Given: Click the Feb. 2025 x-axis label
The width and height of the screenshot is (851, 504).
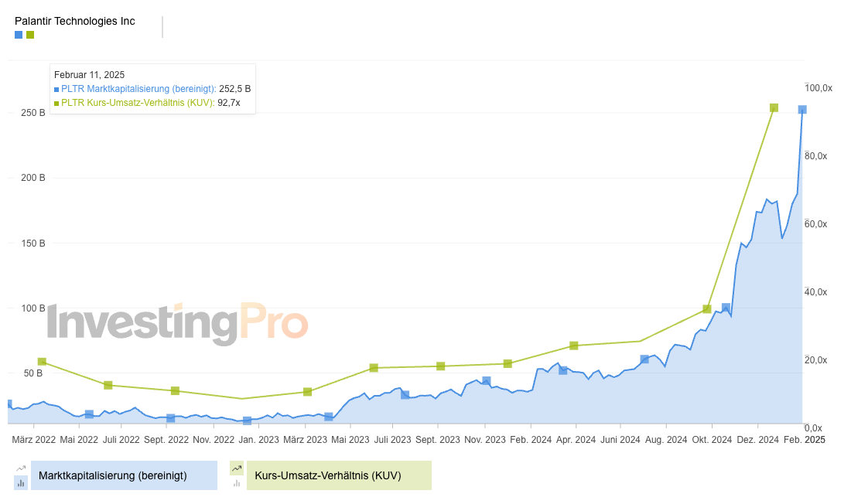Looking at the screenshot, I should [x=805, y=439].
